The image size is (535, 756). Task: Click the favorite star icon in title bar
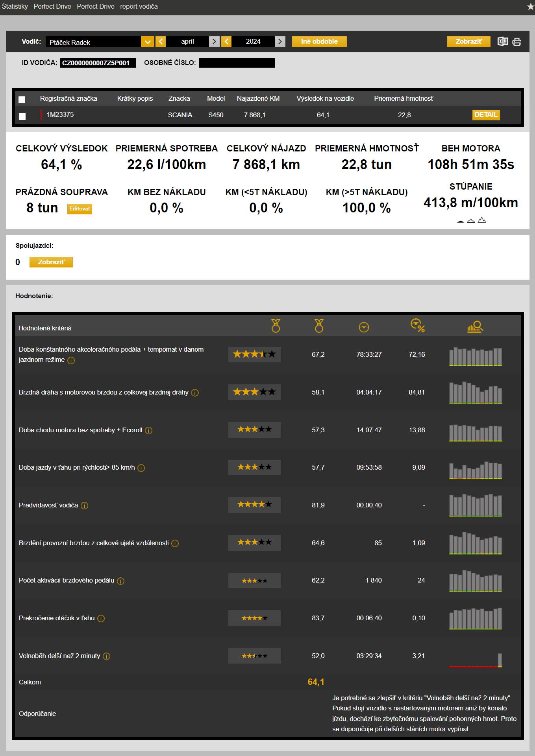pos(530,7)
